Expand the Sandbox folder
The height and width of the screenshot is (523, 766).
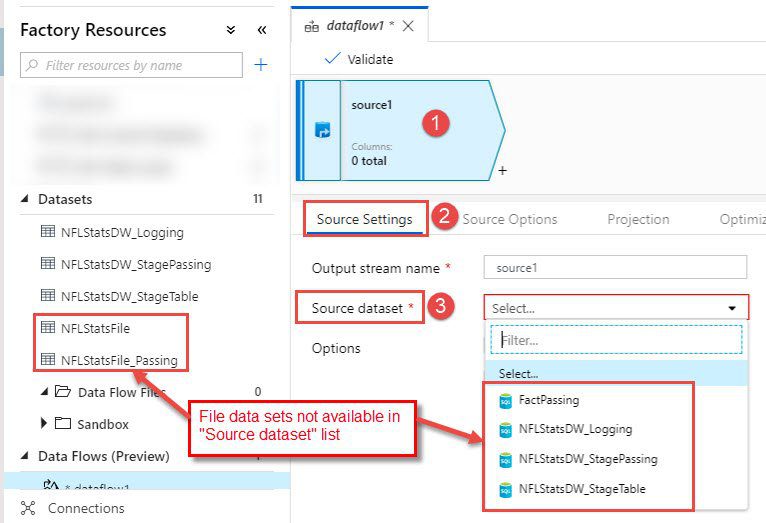tap(44, 423)
